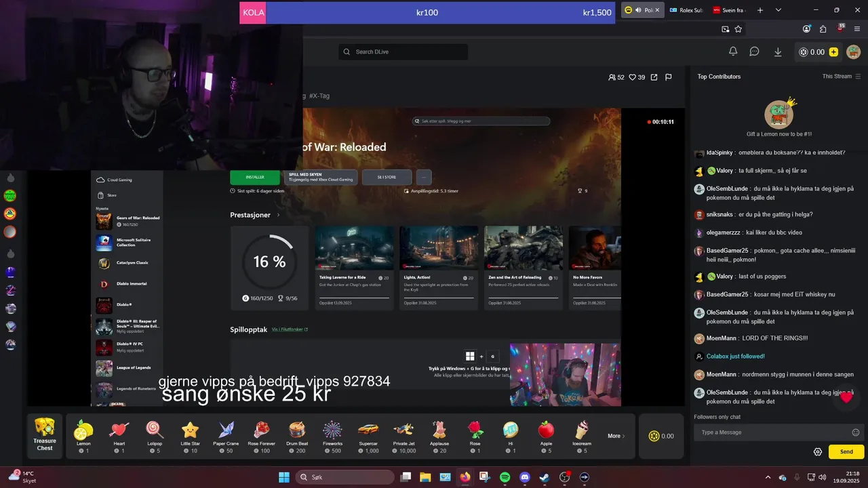Send a Heart gift
868x488 pixels.
click(x=119, y=436)
